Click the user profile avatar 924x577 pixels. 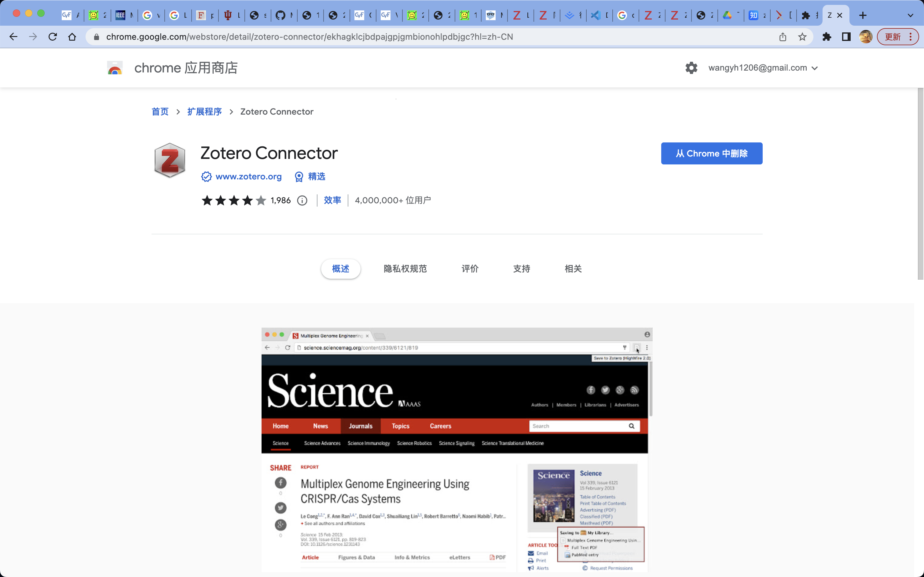coord(865,37)
